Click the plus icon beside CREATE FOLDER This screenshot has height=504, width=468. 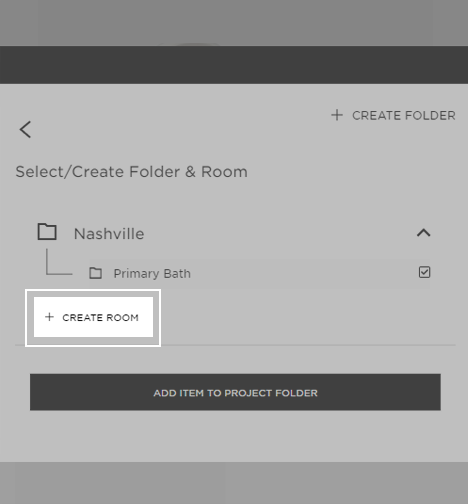pyautogui.click(x=337, y=115)
